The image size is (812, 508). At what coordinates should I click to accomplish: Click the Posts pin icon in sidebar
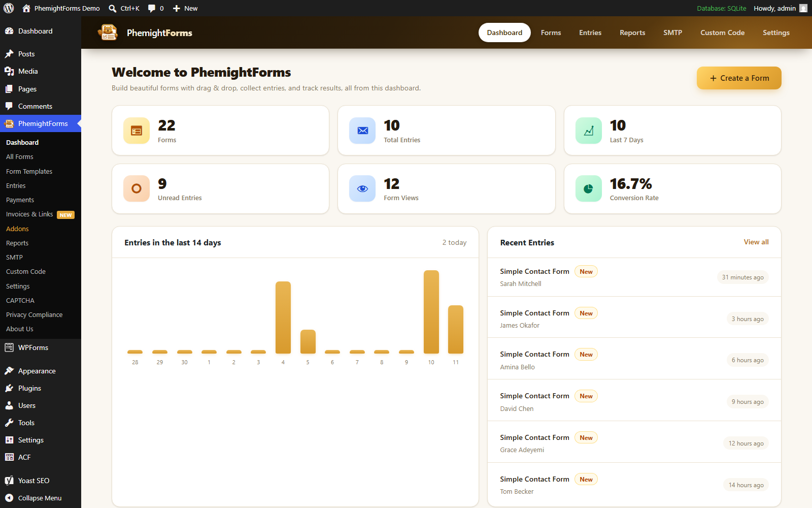[x=9, y=54]
